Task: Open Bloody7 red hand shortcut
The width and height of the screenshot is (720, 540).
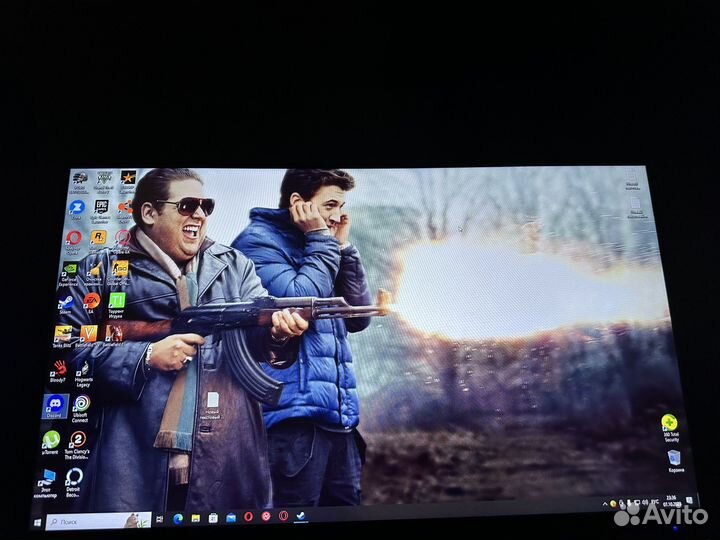Action: tap(58, 371)
